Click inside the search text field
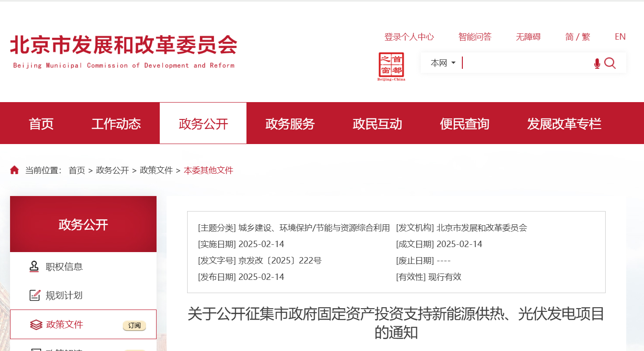Viewport: 644px width, 351px height. click(525, 63)
